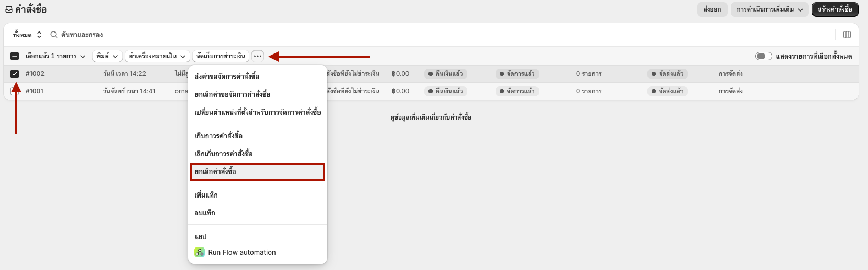Check the order #1001 checkbox
Image resolution: width=868 pixels, height=270 pixels.
coord(15,91)
